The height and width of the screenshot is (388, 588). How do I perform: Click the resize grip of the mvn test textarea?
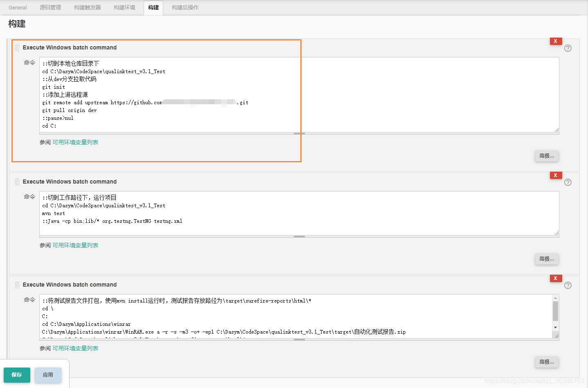tap(556, 233)
